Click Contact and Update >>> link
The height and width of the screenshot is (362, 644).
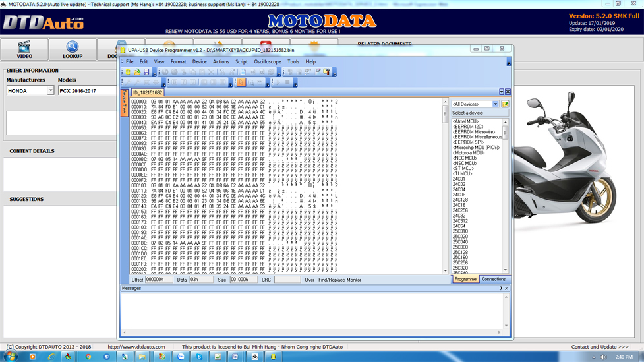600,347
